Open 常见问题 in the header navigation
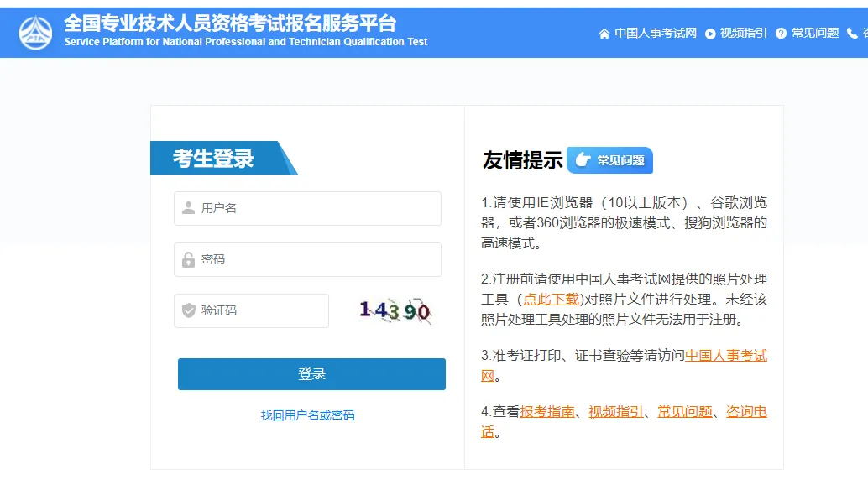The width and height of the screenshot is (868, 490). tap(815, 34)
